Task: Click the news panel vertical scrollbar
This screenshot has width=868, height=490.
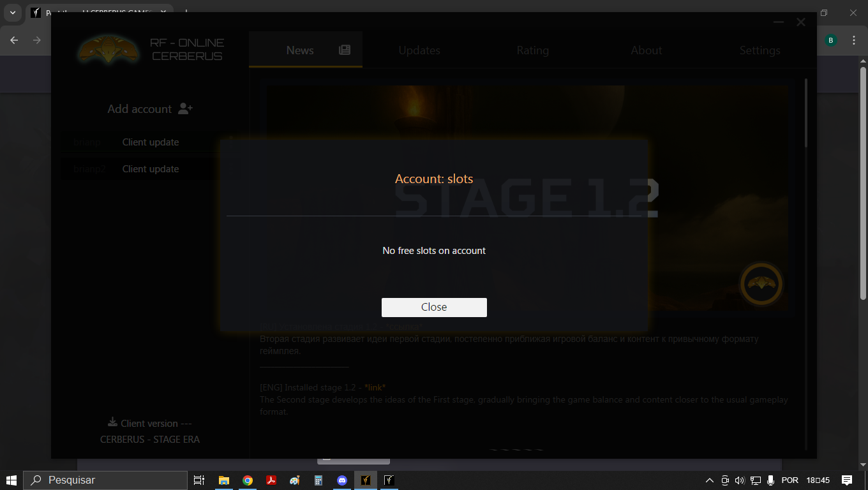Action: click(x=806, y=115)
